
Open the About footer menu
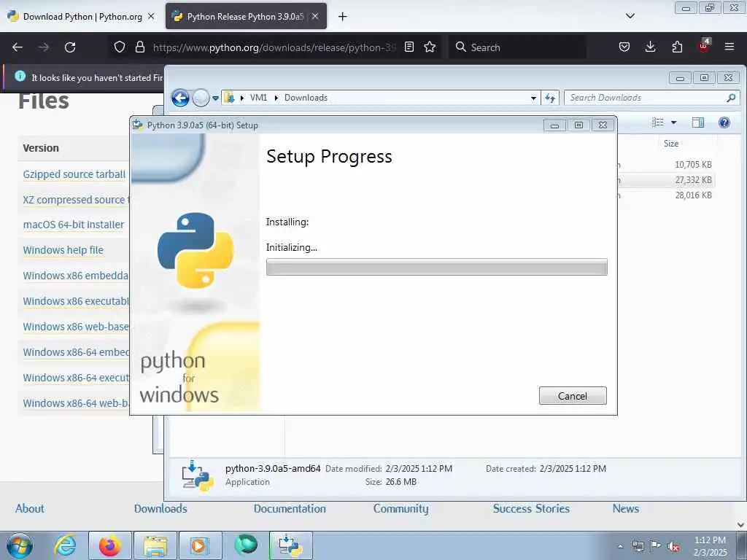[29, 508]
